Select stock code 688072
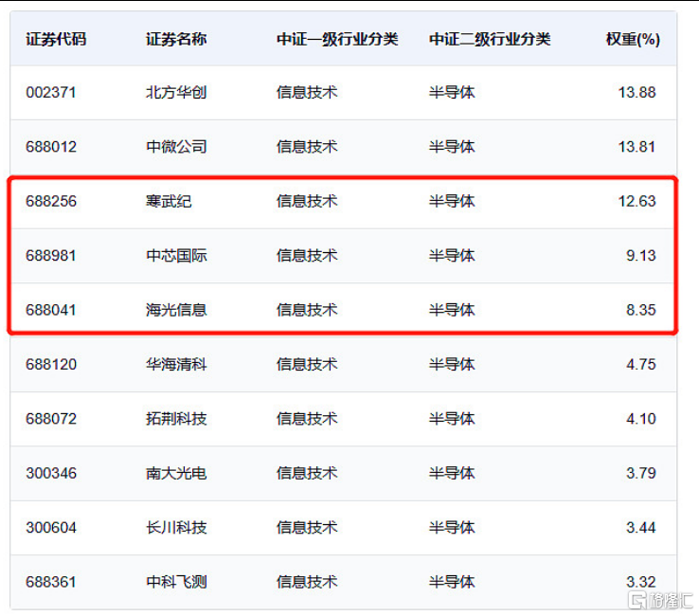The height and width of the screenshot is (616, 699). [51, 419]
